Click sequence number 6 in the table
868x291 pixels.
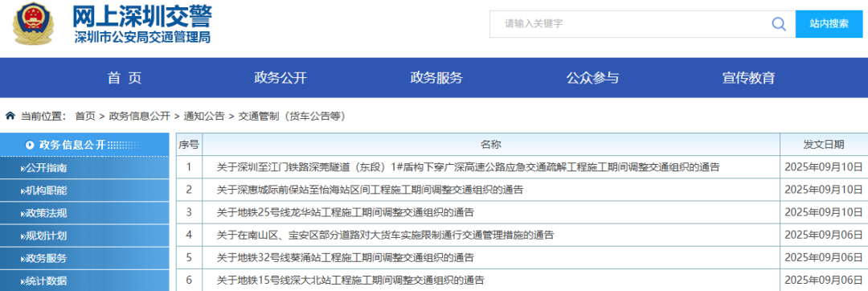189,281
